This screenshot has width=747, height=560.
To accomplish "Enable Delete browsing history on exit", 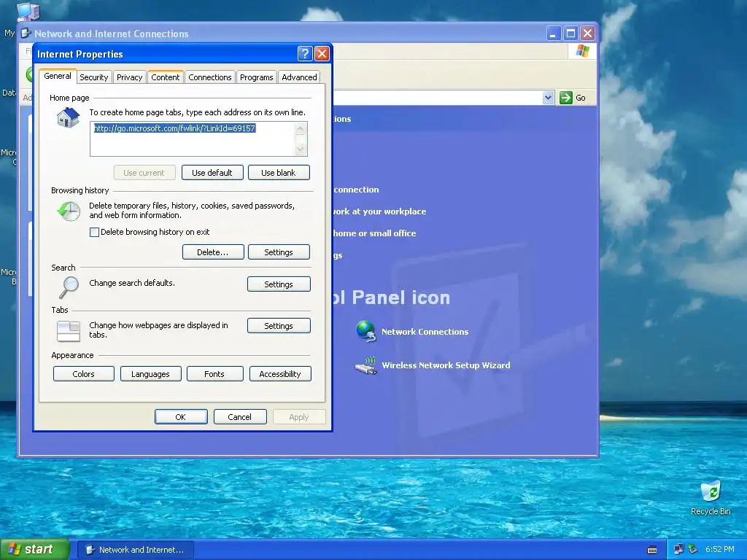I will (94, 233).
